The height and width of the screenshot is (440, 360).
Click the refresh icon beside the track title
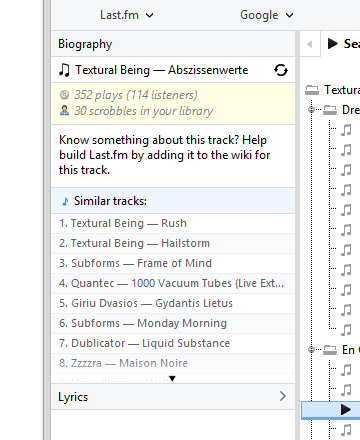(281, 70)
